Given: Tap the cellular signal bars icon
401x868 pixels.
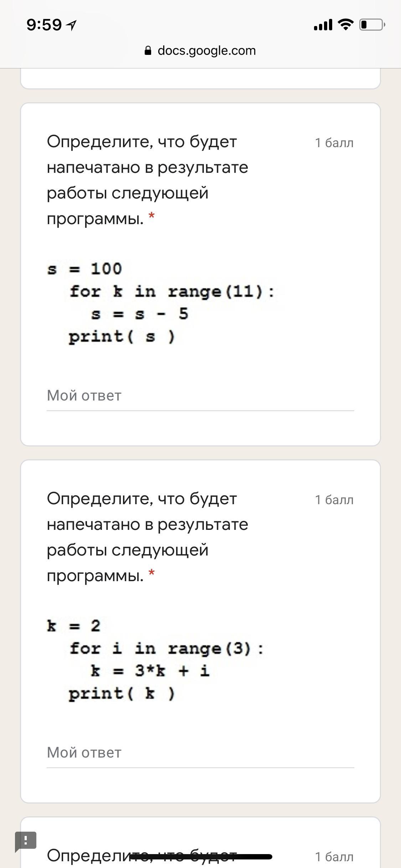Looking at the screenshot, I should [x=323, y=25].
